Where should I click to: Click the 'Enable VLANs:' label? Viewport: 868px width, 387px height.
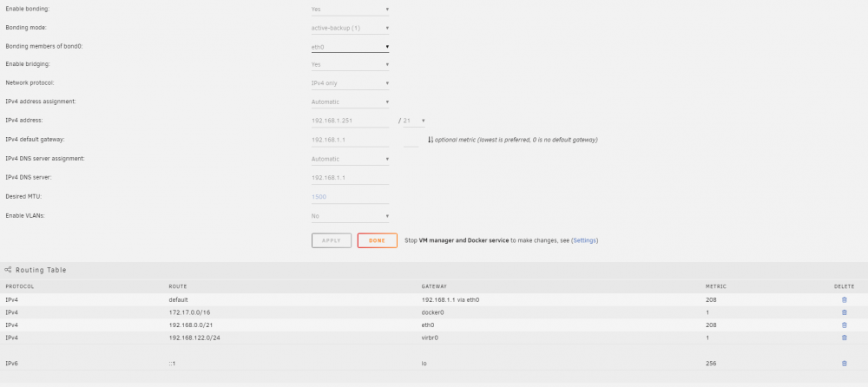[25, 216]
